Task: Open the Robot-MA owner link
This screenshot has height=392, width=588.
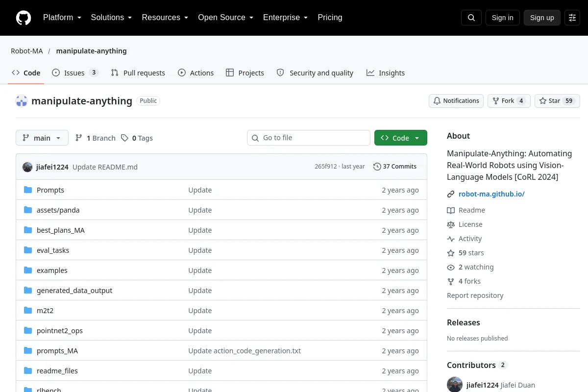Action: click(x=27, y=51)
